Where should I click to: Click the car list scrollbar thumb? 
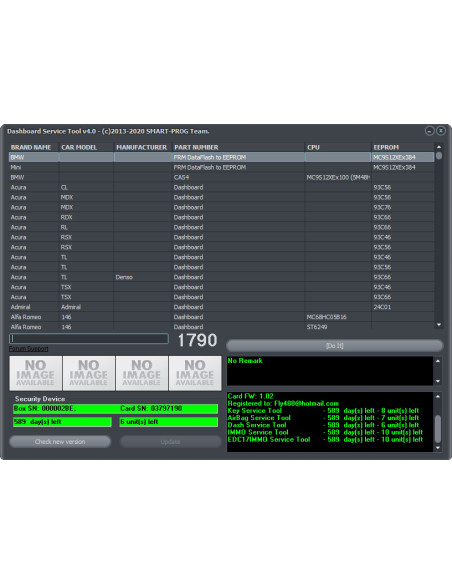pyautogui.click(x=439, y=155)
